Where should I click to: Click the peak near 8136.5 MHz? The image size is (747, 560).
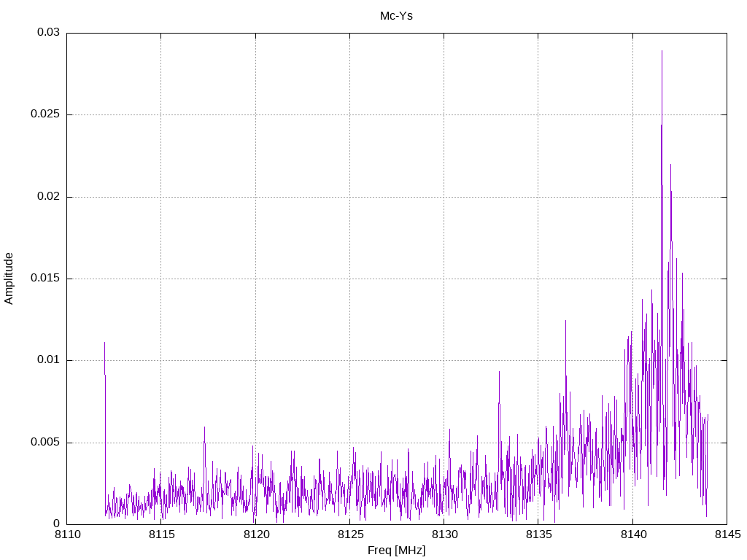point(565,322)
